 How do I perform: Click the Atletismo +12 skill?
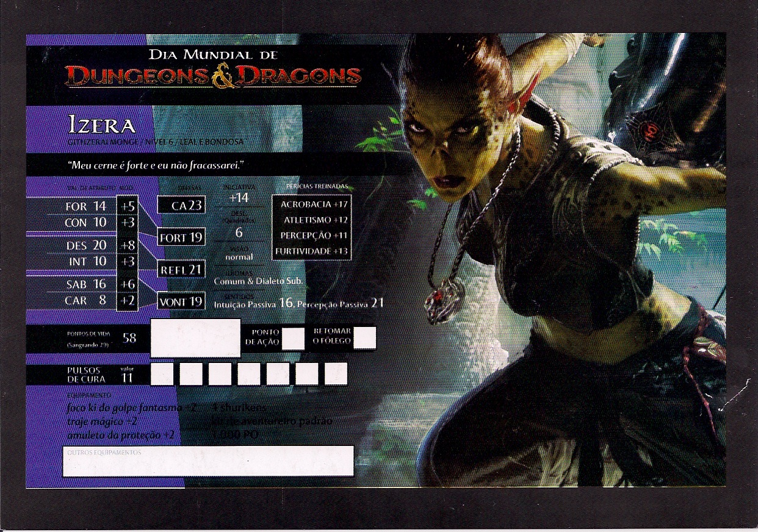pos(316,220)
